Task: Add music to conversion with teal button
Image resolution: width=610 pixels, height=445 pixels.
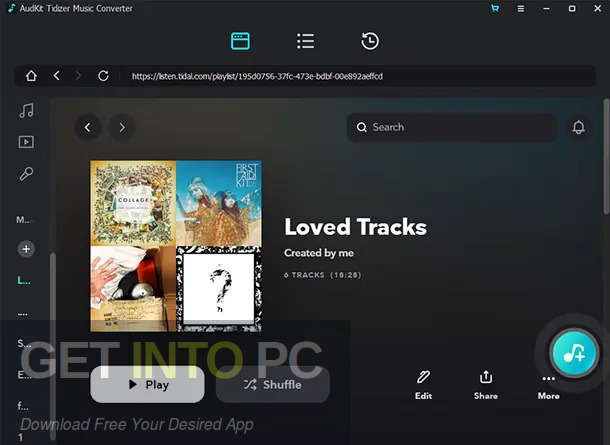Action: (x=574, y=353)
